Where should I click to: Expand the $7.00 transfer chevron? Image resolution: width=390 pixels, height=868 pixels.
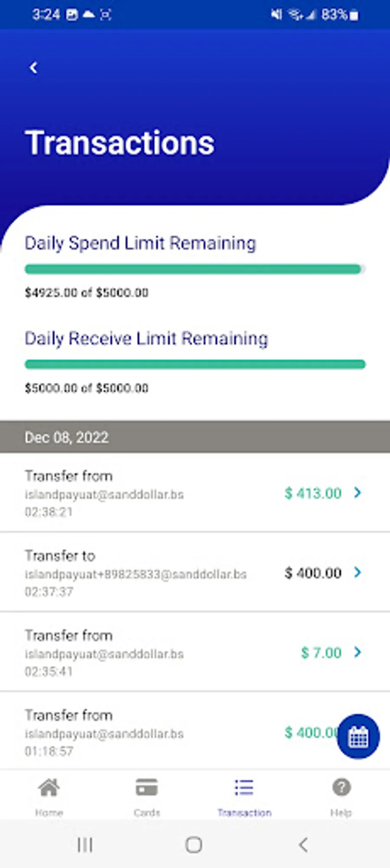click(x=357, y=652)
